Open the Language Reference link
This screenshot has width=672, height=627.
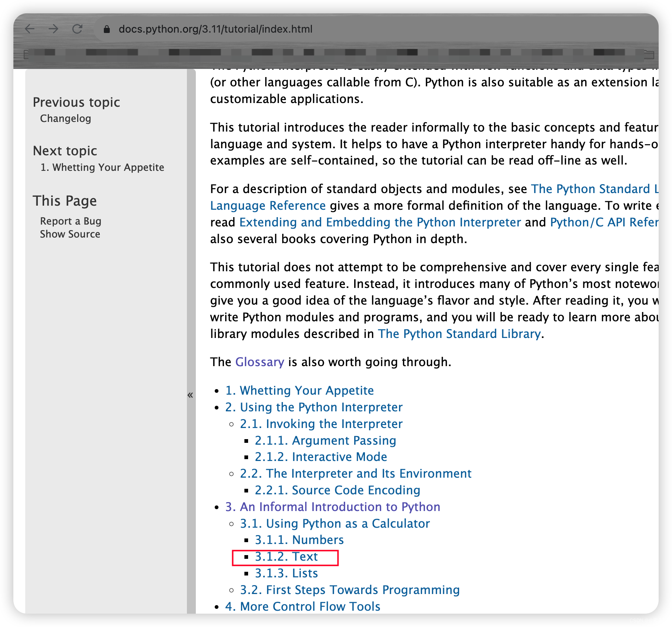[x=268, y=206]
